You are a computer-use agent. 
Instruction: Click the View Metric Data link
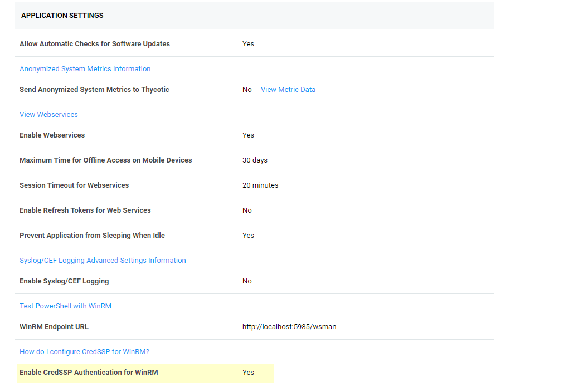tap(288, 90)
